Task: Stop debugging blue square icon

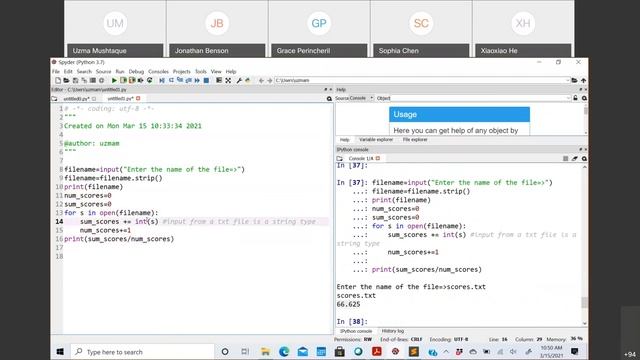Action: click(x=206, y=80)
